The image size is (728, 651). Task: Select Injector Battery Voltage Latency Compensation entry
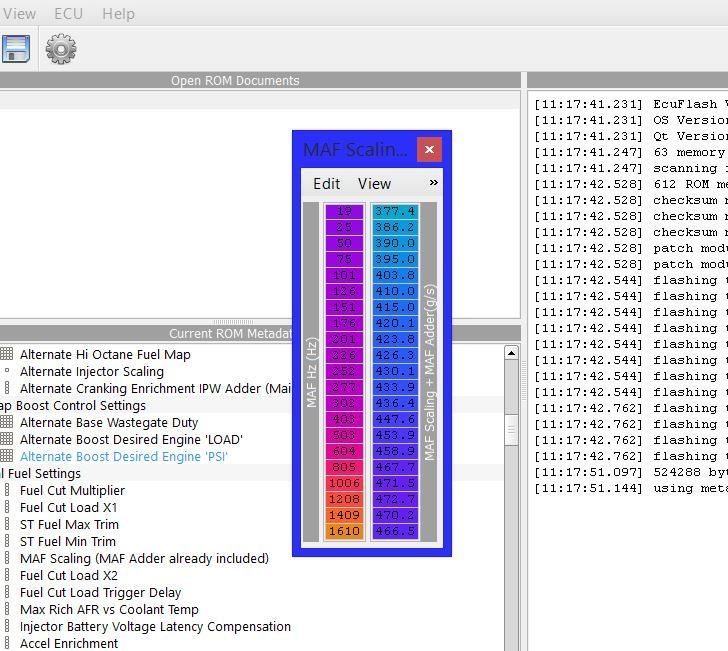tap(155, 626)
